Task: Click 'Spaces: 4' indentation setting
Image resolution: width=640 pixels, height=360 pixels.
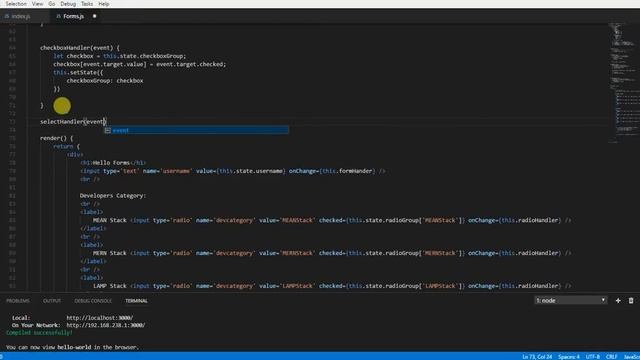Action: pos(569,357)
